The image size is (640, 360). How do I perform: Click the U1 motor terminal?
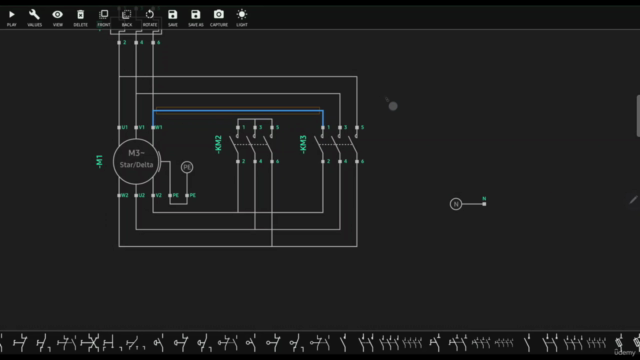click(x=119, y=127)
